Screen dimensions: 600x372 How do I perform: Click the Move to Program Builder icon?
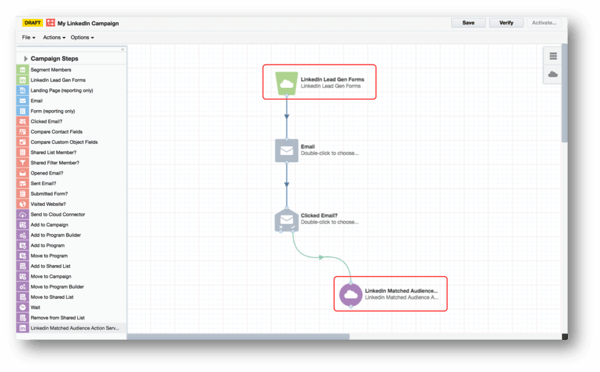(23, 287)
